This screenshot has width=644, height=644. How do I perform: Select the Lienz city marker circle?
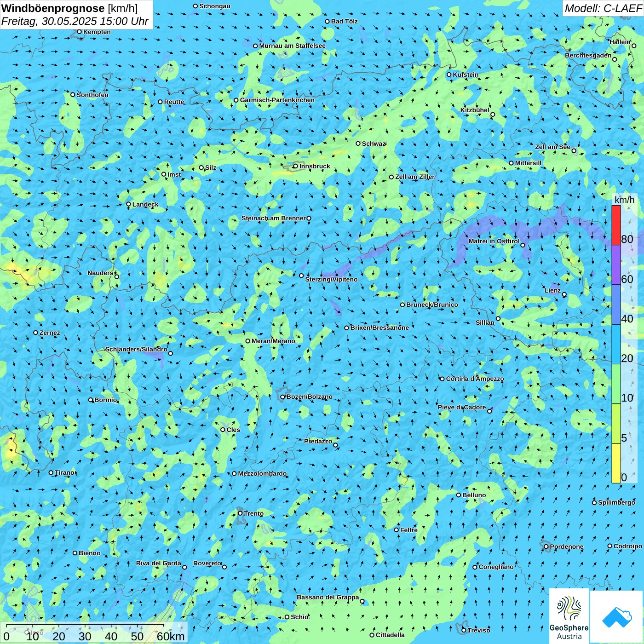[564, 294]
